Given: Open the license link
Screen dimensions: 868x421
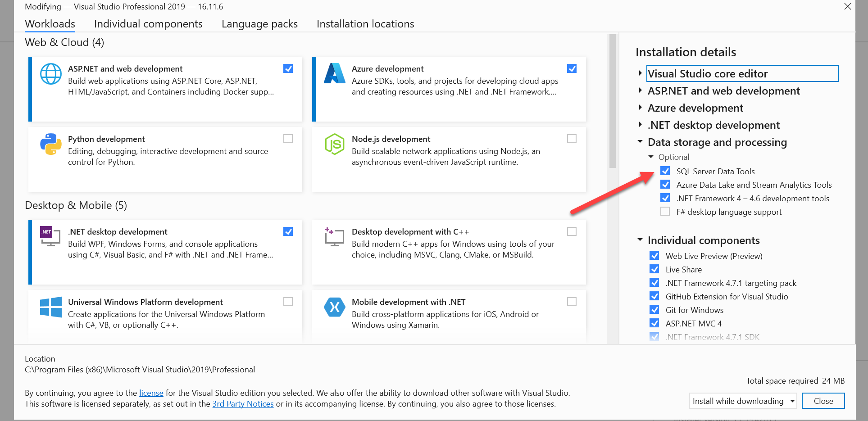Looking at the screenshot, I should [151, 393].
